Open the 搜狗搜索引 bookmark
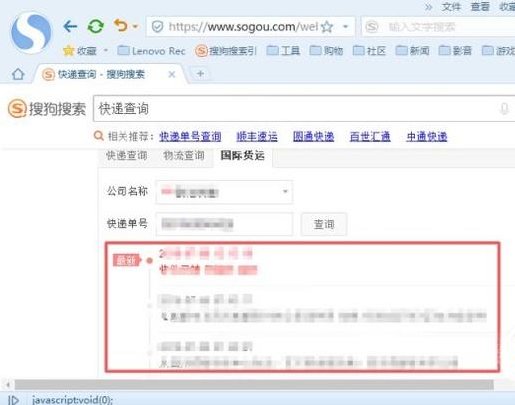This screenshot has height=405, width=515. point(226,51)
